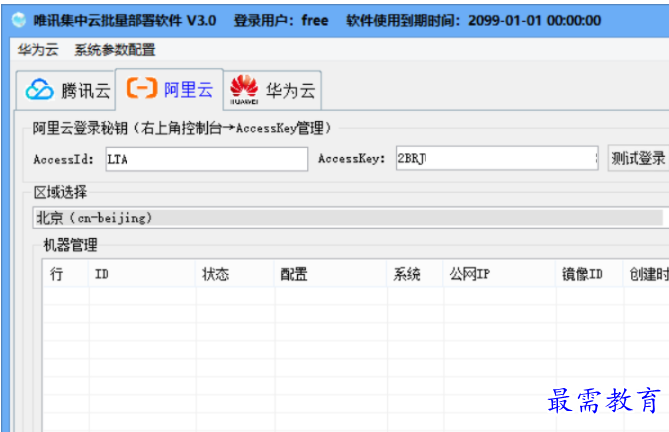Switch to the 腾讯云 tab
The width and height of the screenshot is (669, 432).
pyautogui.click(x=66, y=90)
